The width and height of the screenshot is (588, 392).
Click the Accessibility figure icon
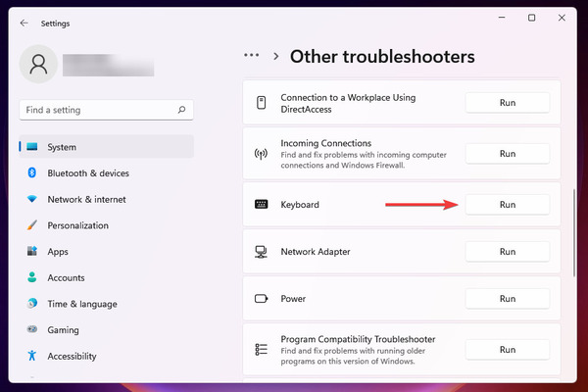32,355
